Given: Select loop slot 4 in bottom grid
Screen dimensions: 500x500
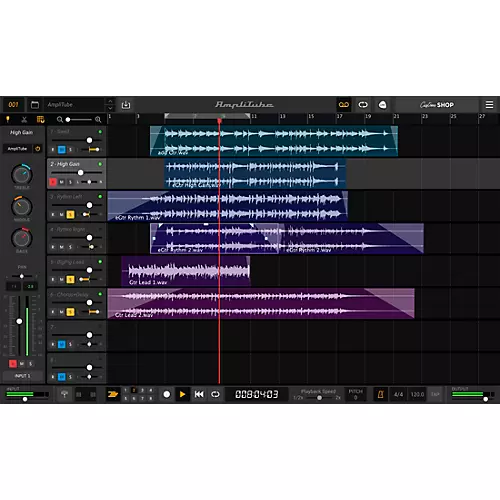Looking at the screenshot, I should pyautogui.click(x=151, y=390).
